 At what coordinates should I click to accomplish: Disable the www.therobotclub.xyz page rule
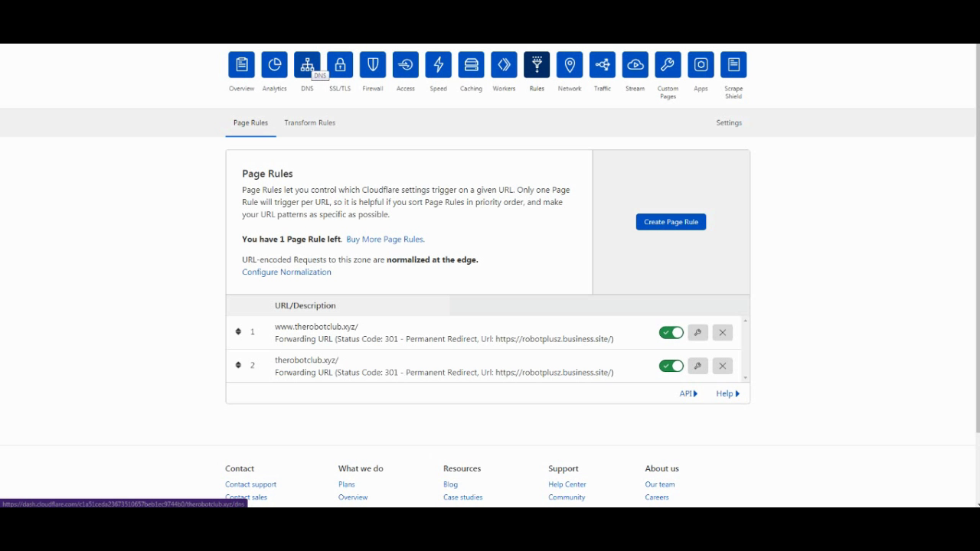(x=671, y=333)
